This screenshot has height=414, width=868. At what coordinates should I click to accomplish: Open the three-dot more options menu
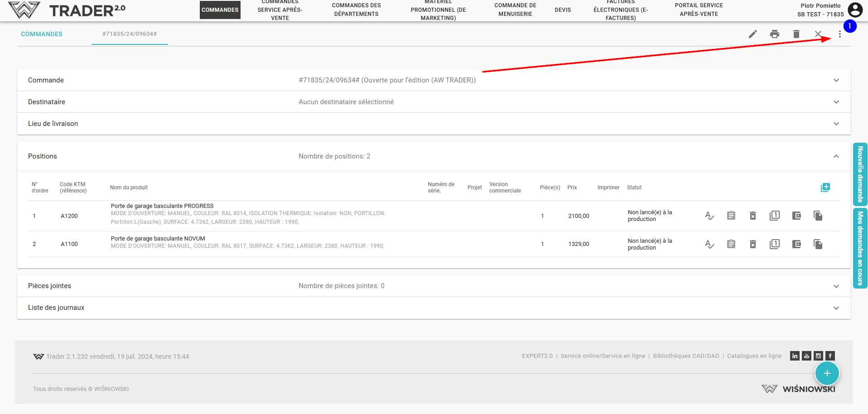click(x=839, y=34)
